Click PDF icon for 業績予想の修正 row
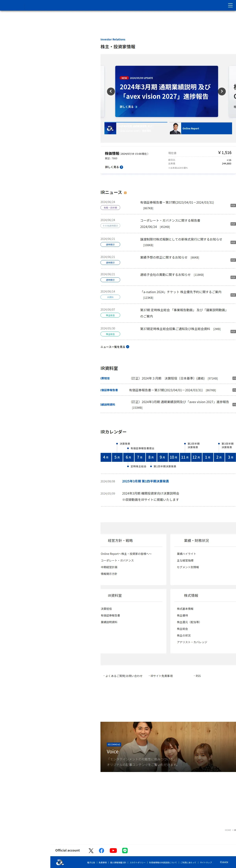 click(233, 260)
